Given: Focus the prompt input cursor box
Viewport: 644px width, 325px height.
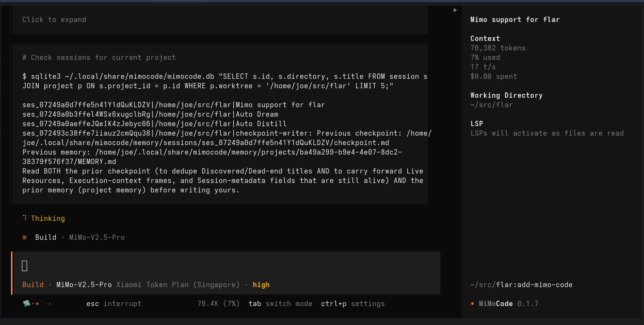Looking at the screenshot, I should [25, 266].
